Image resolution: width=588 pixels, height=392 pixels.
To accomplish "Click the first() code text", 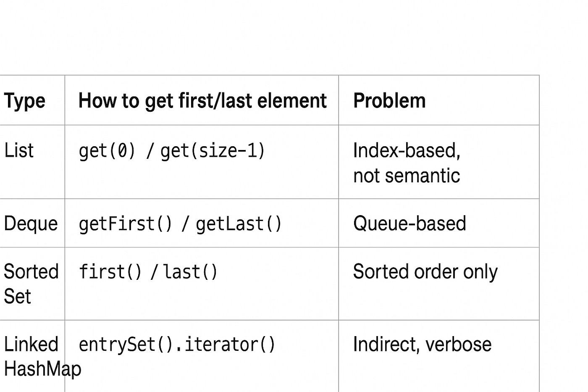I will [110, 272].
